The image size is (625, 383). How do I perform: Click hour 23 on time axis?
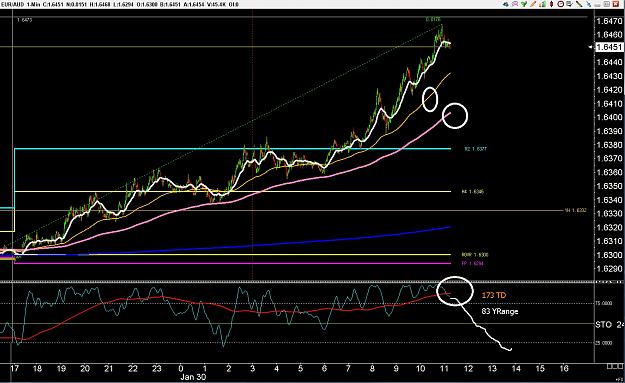[157, 368]
